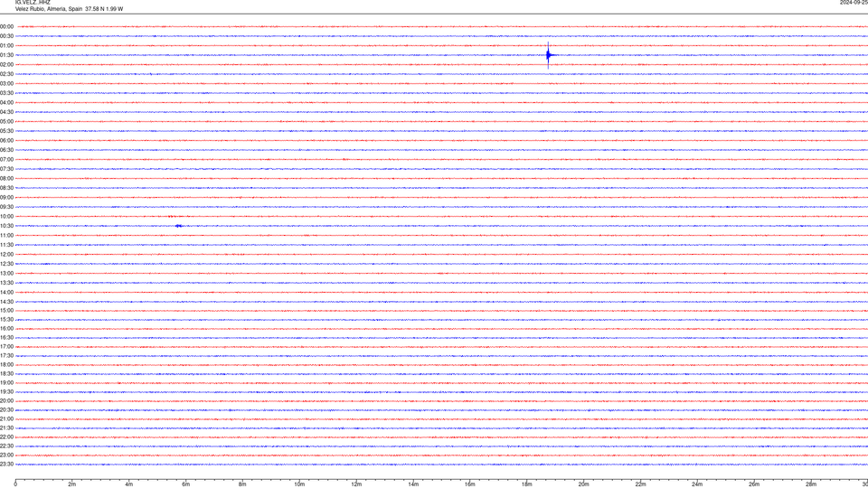Click the '13:00' row time label
Viewport: 868px width, 488px height.
pyautogui.click(x=6, y=273)
